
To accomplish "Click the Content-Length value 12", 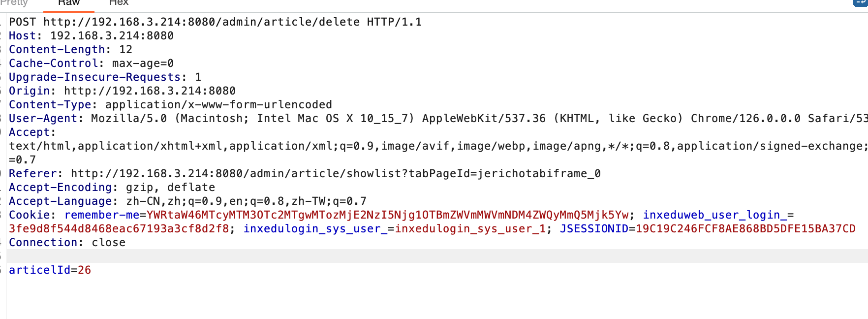I will tap(126, 50).
